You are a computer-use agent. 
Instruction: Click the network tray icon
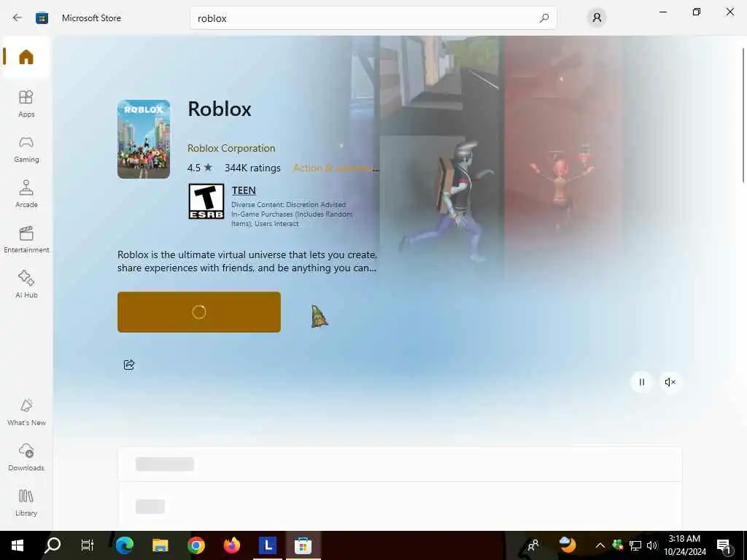(635, 545)
